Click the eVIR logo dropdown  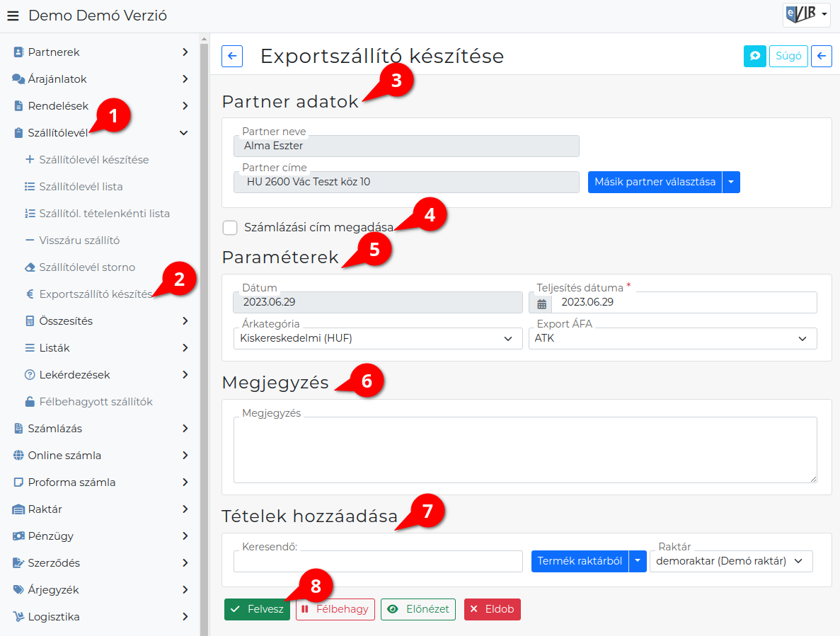pos(806,14)
